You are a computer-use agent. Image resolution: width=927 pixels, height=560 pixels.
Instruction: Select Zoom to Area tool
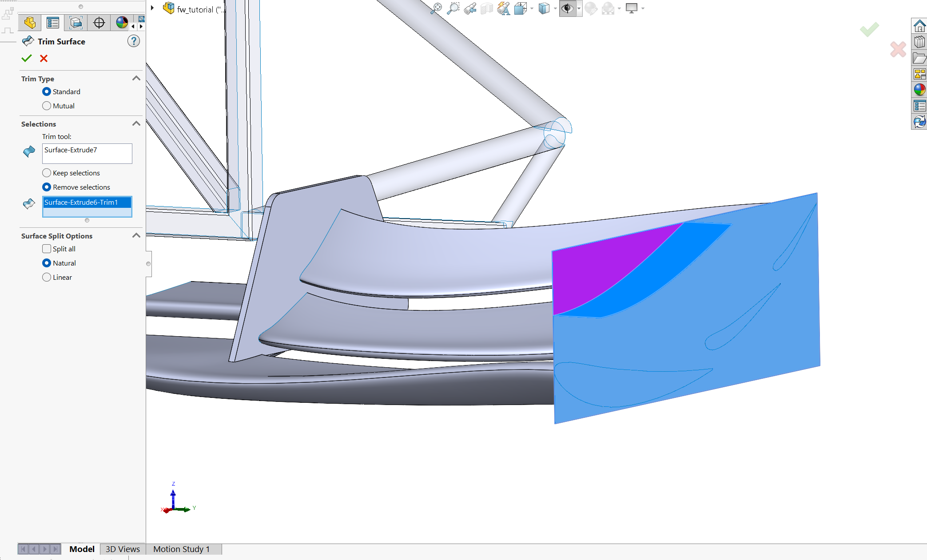(x=453, y=8)
